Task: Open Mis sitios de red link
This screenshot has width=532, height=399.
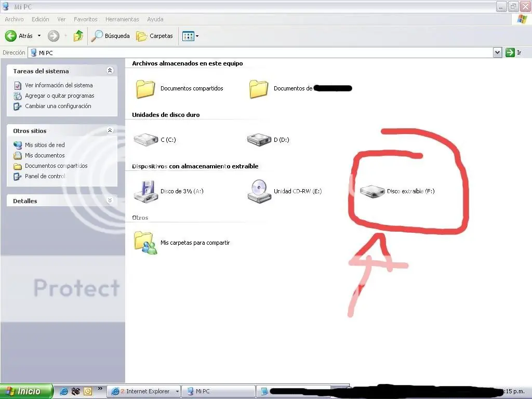Action: [45, 145]
